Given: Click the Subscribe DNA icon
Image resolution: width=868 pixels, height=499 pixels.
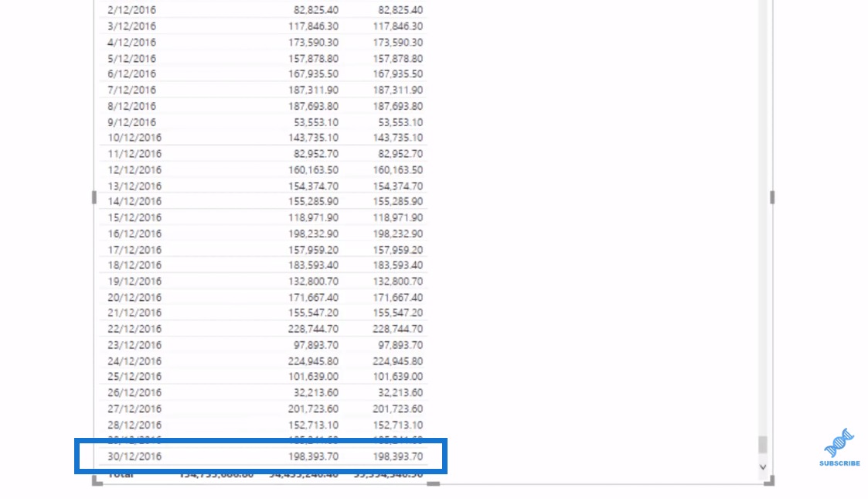Looking at the screenshot, I should (841, 443).
